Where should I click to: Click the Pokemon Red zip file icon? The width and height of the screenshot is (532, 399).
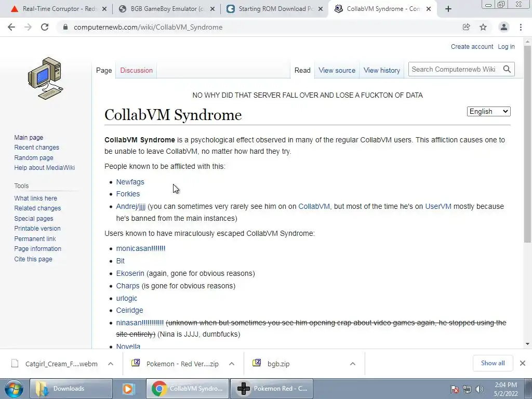click(x=136, y=363)
